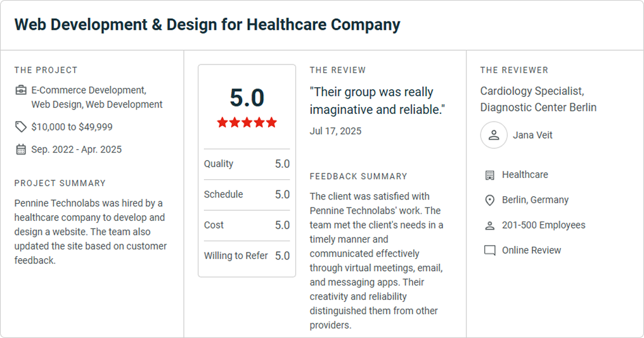644x338 pixels.
Task: Click the Cost score row
Action: click(x=247, y=225)
